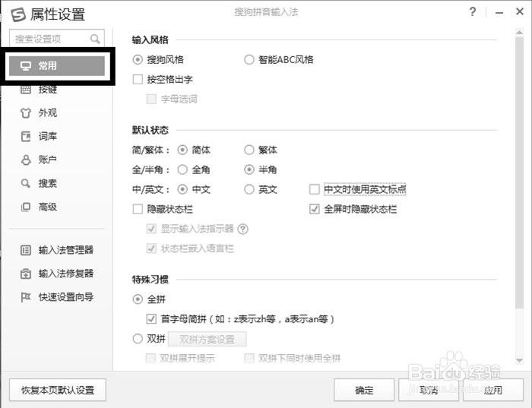
Task: Click the Sogou logo in the title bar
Action: pos(18,14)
